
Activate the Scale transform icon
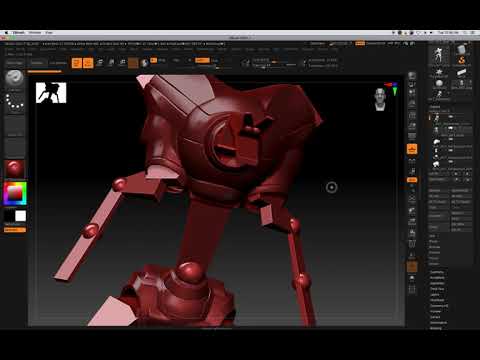coord(111,63)
